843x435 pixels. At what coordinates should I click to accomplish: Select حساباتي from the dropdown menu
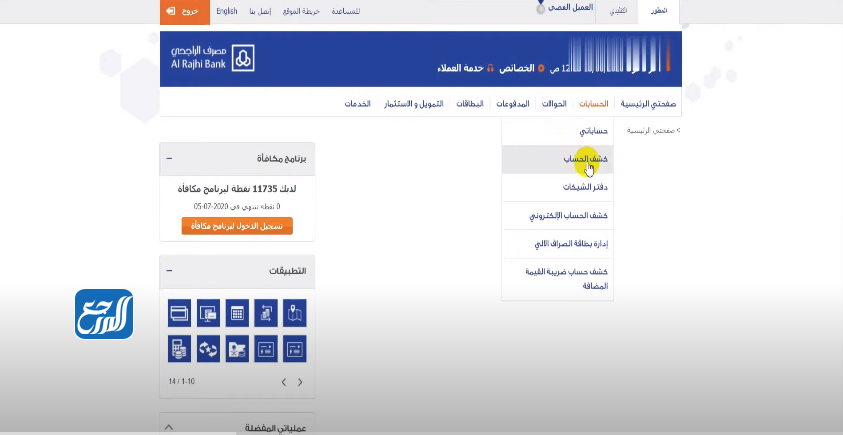pos(558,131)
